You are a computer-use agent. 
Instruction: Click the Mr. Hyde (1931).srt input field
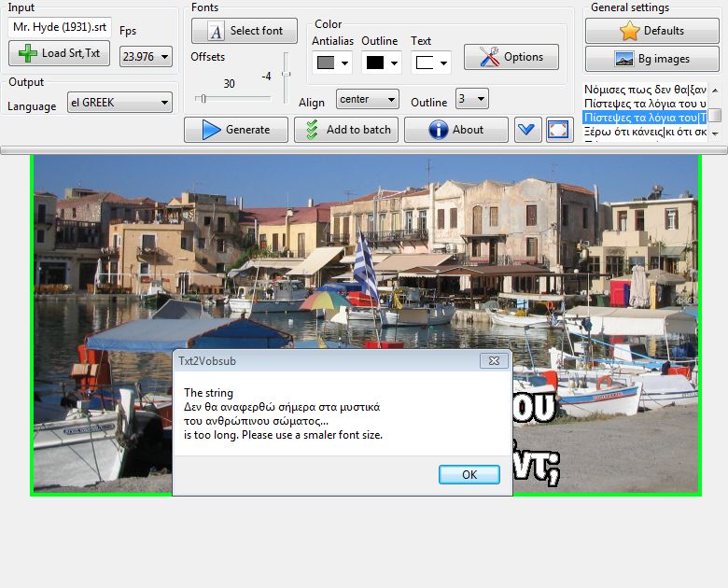(60, 27)
